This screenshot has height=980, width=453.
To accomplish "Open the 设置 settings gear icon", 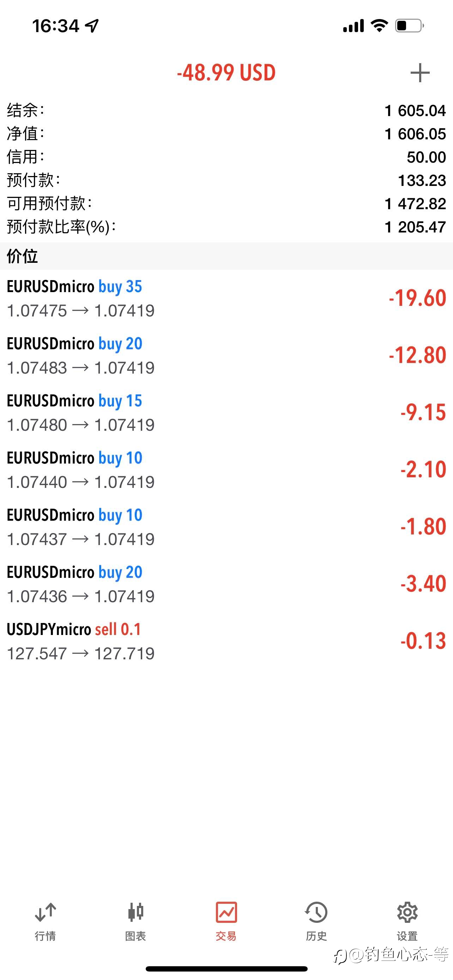I will (407, 912).
